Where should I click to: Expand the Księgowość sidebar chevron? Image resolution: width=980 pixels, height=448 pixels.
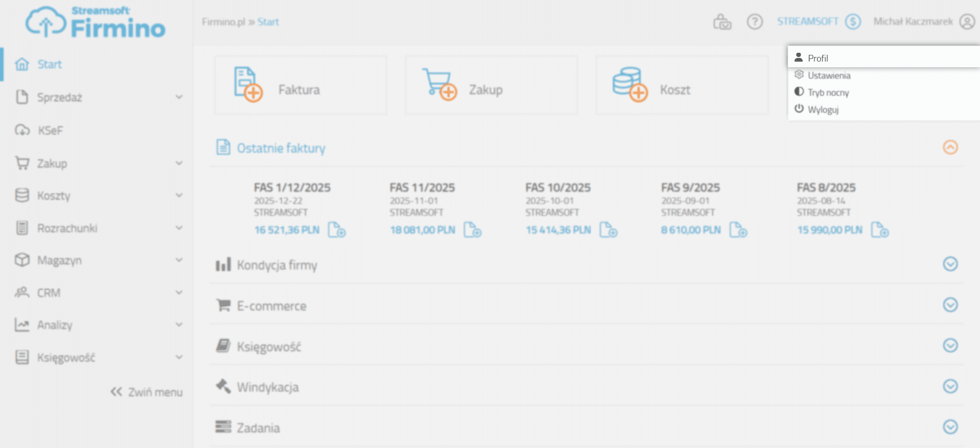point(179,357)
